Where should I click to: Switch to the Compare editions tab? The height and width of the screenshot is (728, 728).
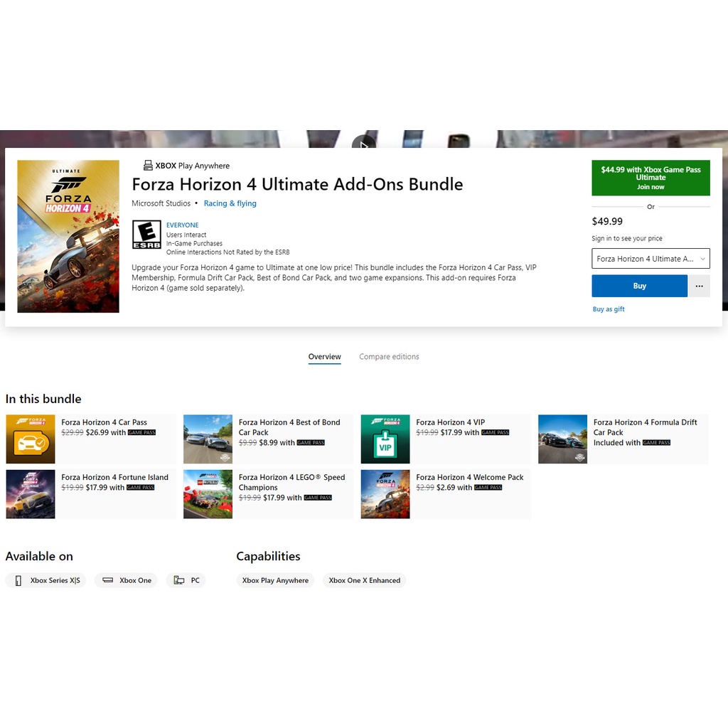389,357
